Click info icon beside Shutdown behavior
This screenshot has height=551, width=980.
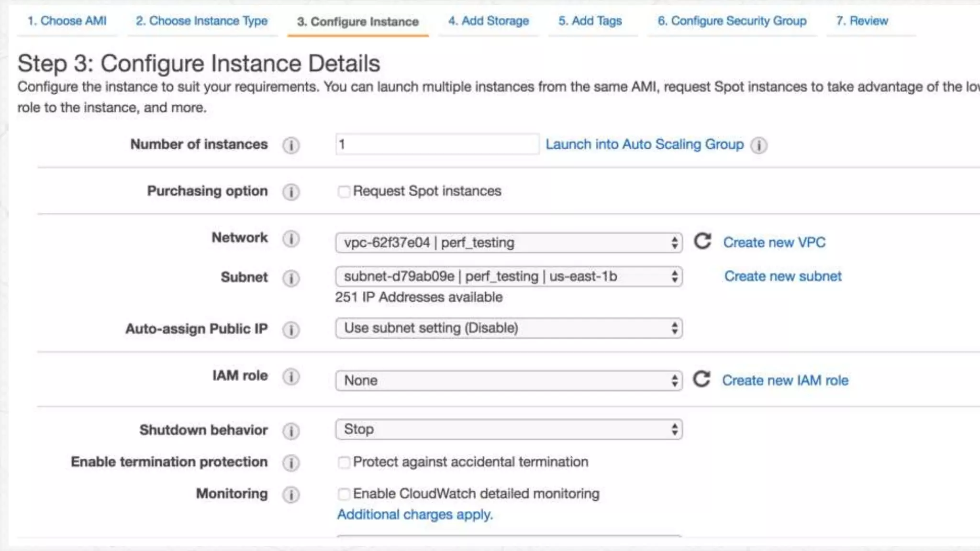[x=290, y=431]
